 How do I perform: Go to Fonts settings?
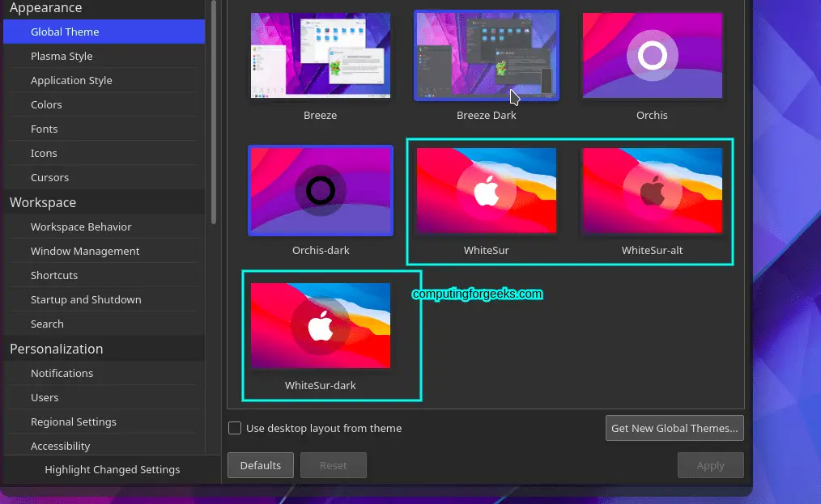pyautogui.click(x=104, y=129)
